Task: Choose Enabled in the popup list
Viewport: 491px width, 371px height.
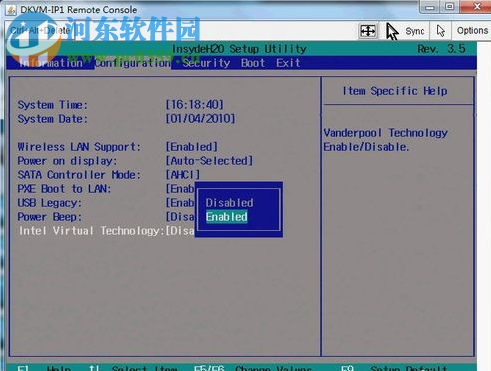Action: click(x=227, y=217)
